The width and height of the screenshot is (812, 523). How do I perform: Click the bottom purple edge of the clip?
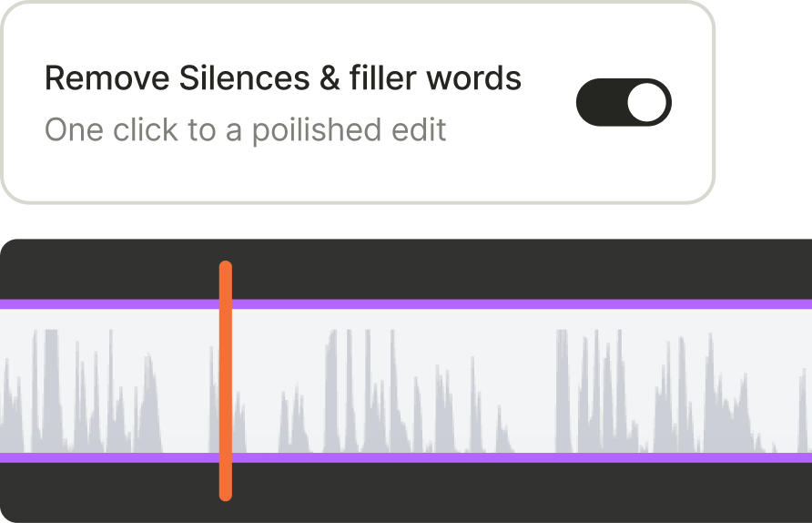455,457
